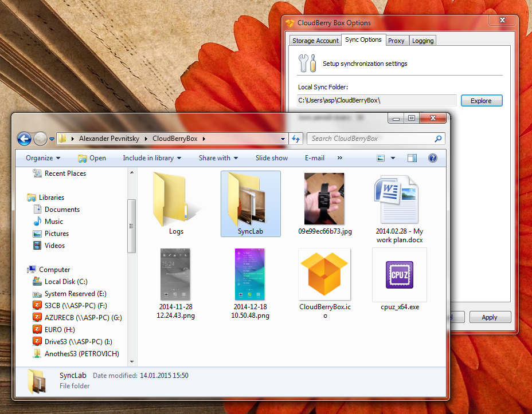Switch to the Proxy tab

(396, 41)
